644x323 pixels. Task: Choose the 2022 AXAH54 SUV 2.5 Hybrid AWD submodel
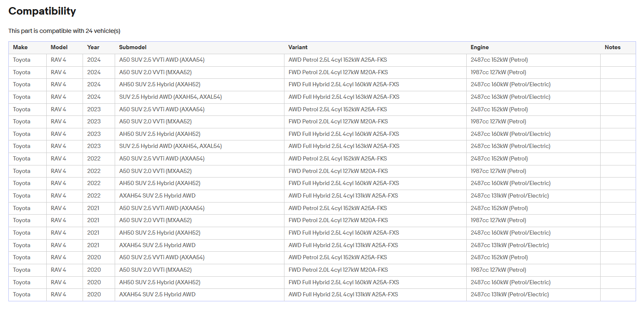click(x=199, y=196)
